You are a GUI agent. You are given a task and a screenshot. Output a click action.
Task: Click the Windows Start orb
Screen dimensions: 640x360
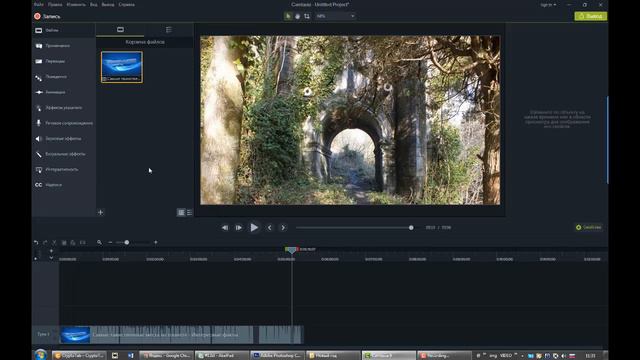(x=40, y=354)
